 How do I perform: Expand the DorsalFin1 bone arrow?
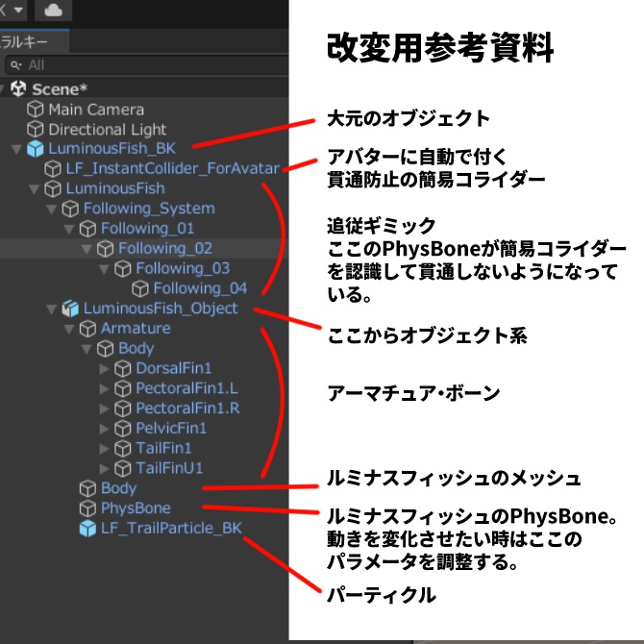[x=105, y=368]
